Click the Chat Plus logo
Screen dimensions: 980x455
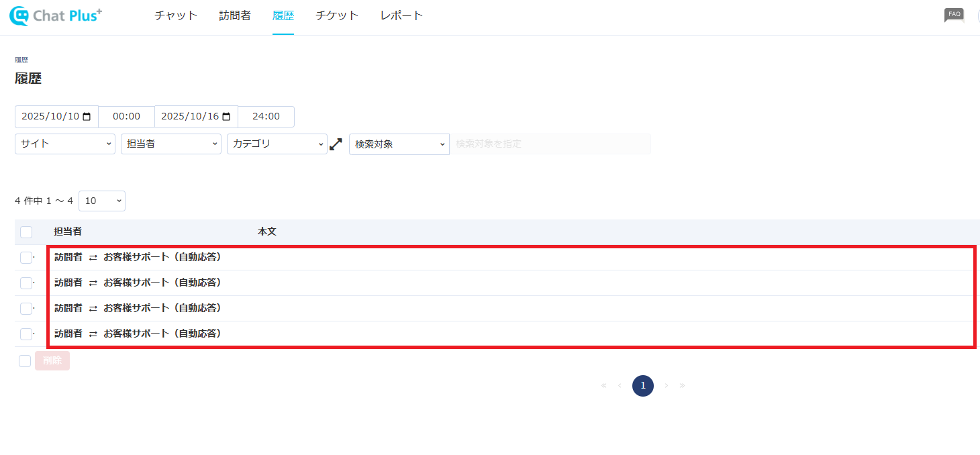pos(55,15)
